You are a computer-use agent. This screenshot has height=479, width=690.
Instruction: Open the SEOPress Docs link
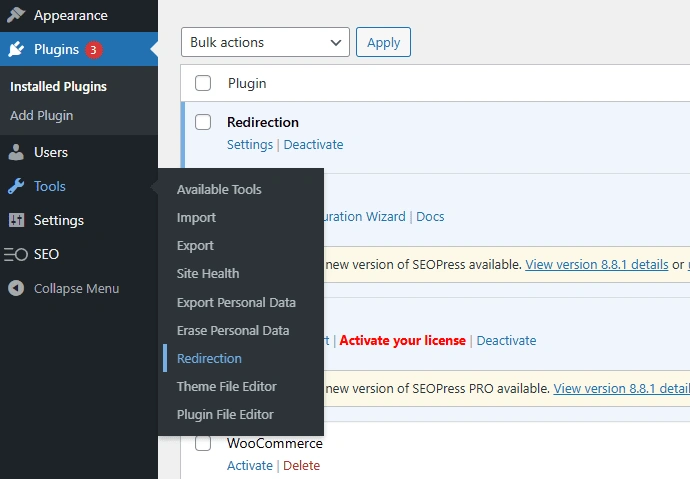point(430,216)
